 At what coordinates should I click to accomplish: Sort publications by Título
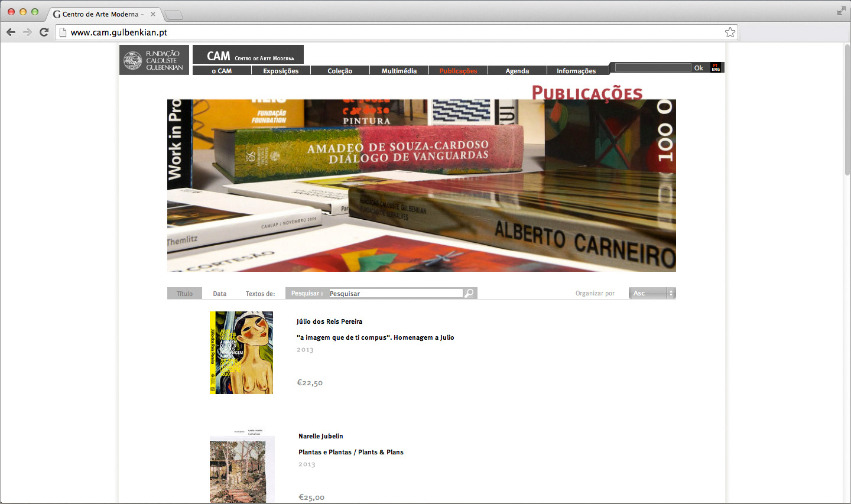point(184,294)
